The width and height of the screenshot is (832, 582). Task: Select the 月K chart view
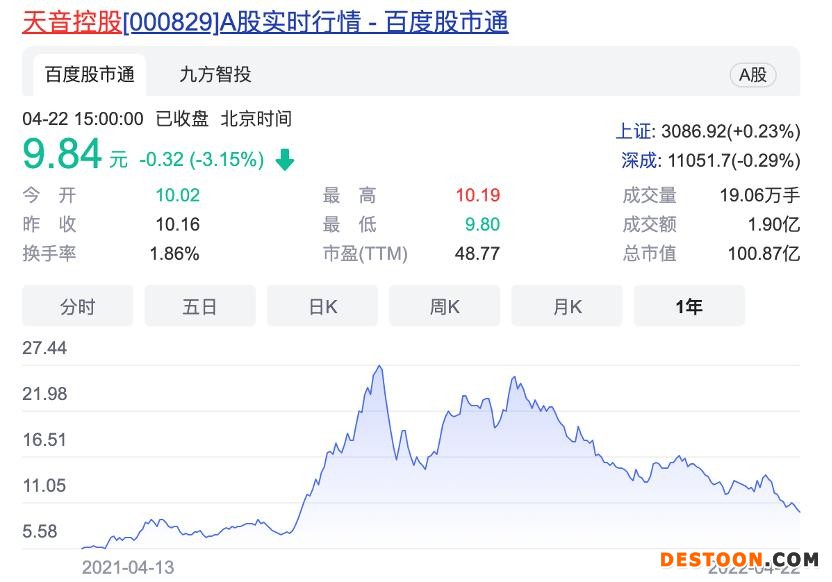tap(567, 307)
